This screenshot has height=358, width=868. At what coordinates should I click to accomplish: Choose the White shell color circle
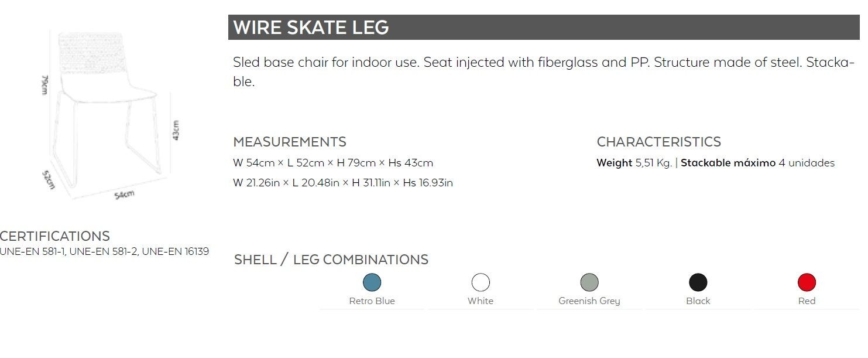pyautogui.click(x=481, y=282)
